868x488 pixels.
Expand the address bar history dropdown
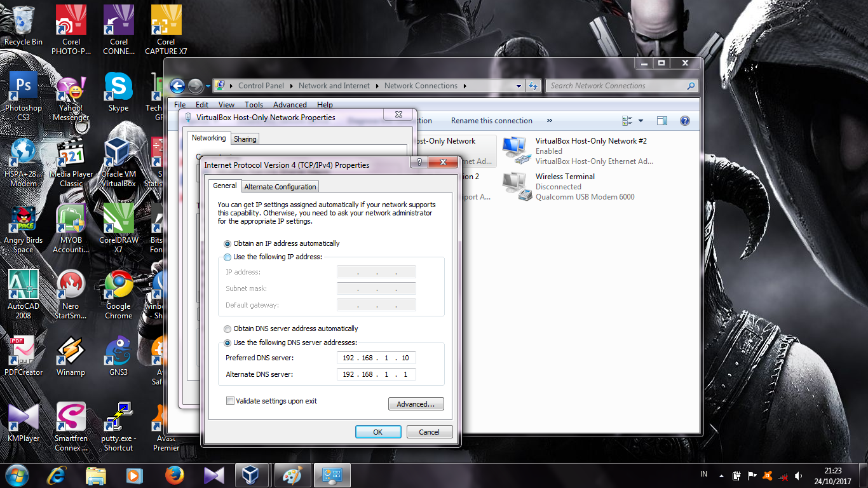point(519,86)
